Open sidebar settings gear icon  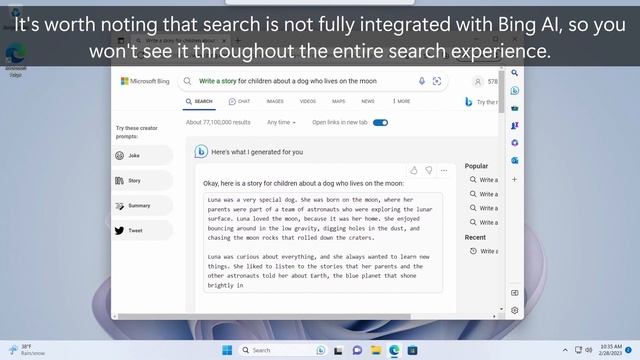click(515, 310)
